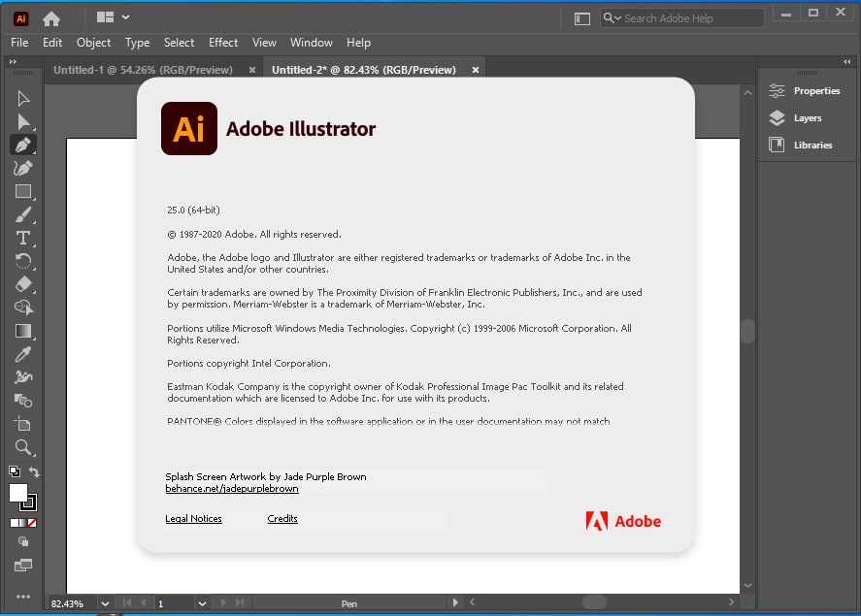Viewport: 861px width, 616px height.
Task: Open status bar Pen options arrow
Action: (x=455, y=602)
